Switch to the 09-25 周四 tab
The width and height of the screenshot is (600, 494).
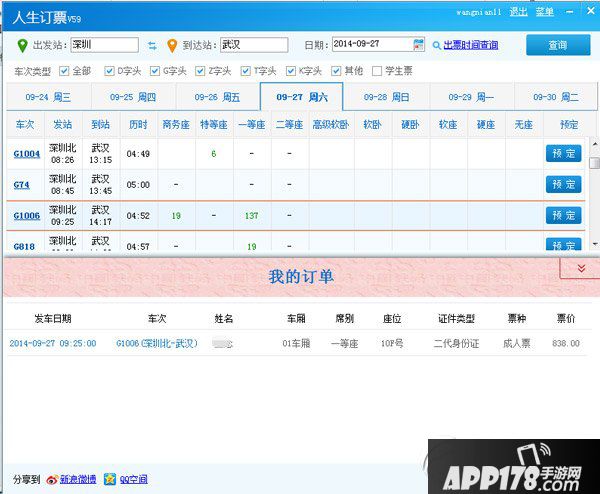[x=133, y=97]
